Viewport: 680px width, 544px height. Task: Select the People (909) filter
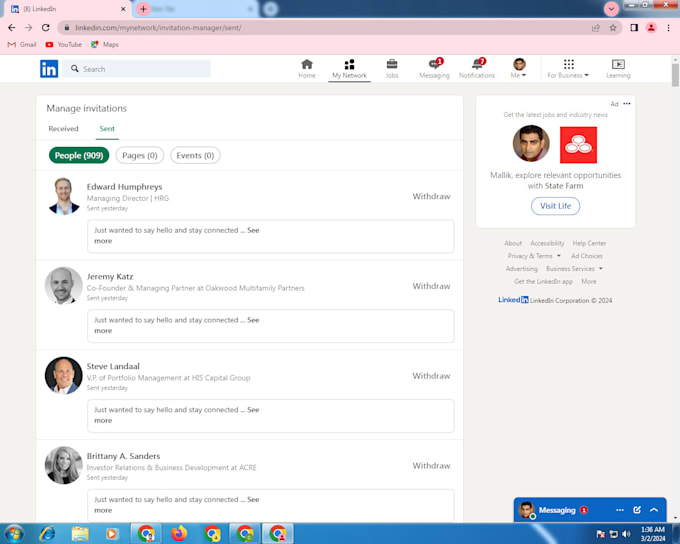(x=79, y=155)
